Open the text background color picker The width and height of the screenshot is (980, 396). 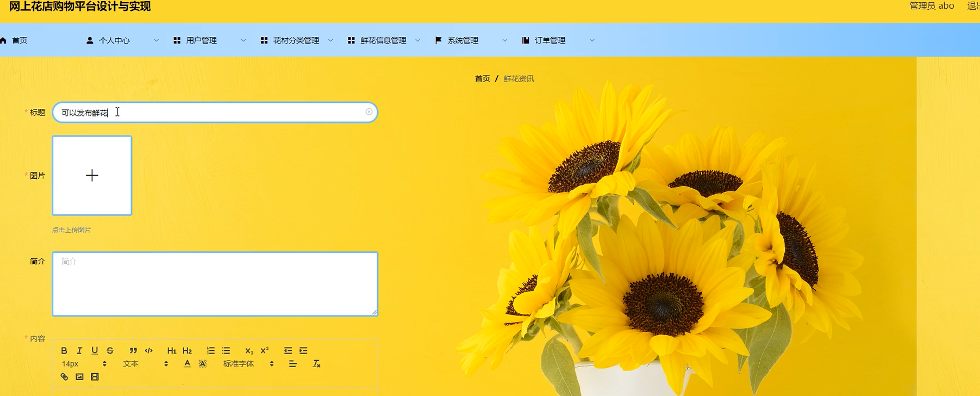(202, 363)
